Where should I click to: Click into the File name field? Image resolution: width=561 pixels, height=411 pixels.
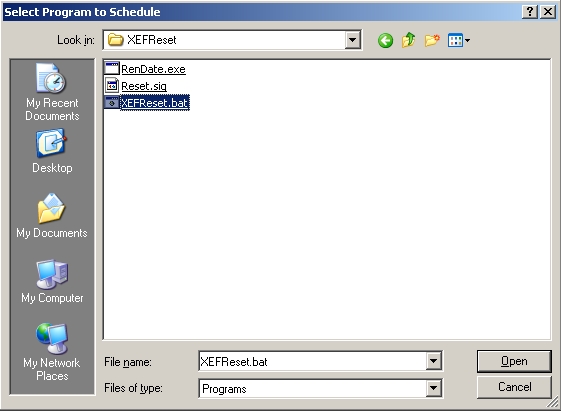312,361
